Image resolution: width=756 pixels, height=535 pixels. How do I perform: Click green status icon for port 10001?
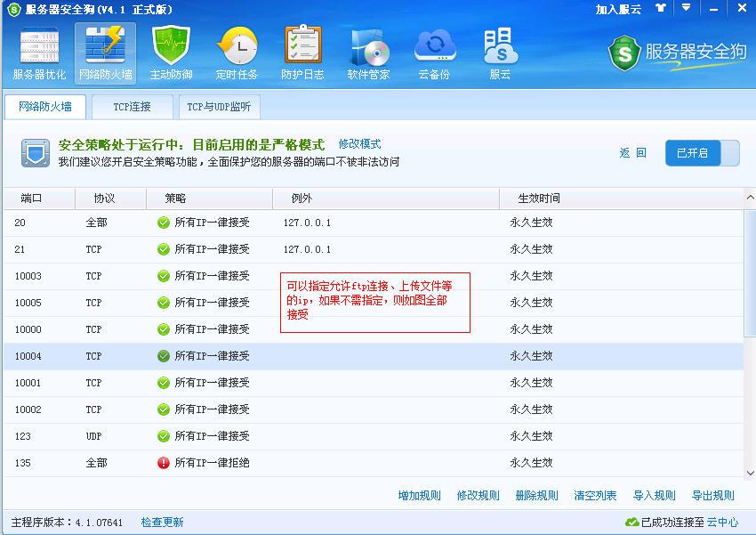pos(164,383)
